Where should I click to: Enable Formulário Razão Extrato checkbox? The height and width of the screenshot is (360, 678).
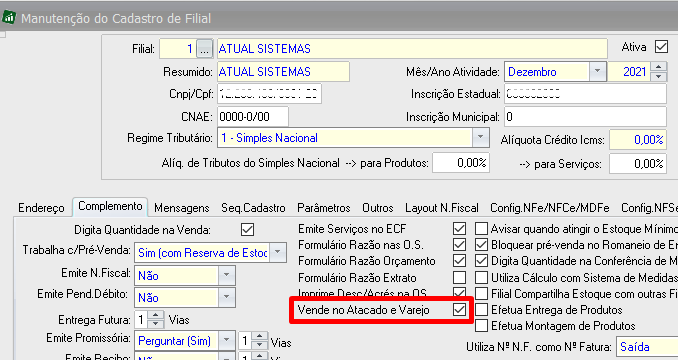pyautogui.click(x=459, y=277)
